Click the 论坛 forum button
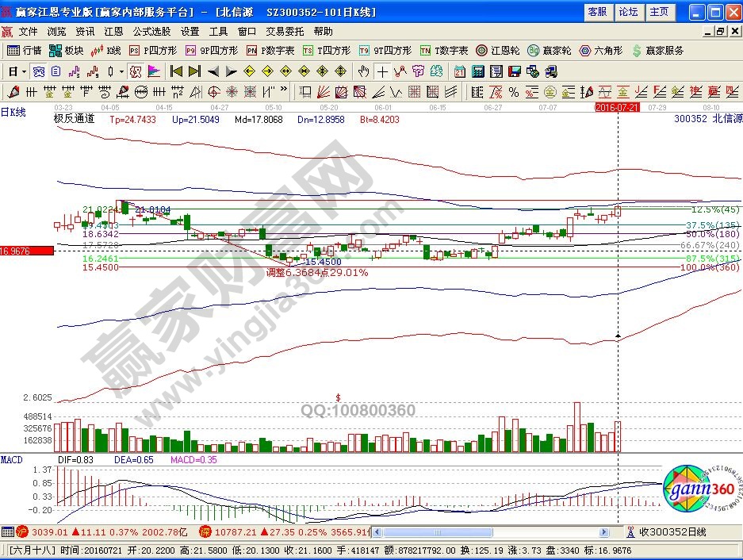The height and width of the screenshot is (560, 743). click(x=628, y=12)
